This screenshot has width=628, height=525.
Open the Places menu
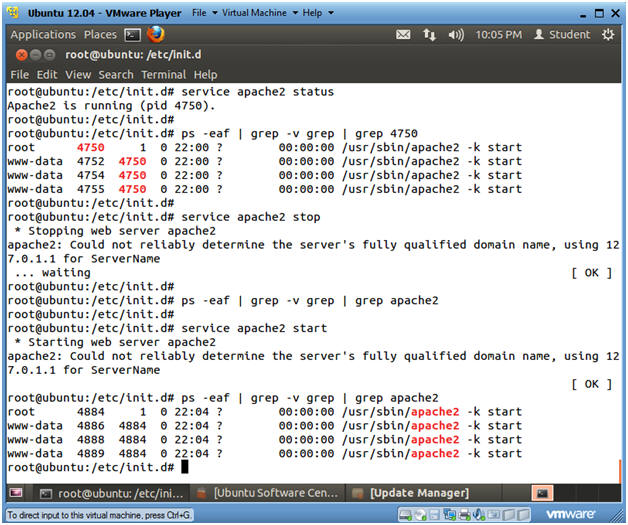coord(100,35)
